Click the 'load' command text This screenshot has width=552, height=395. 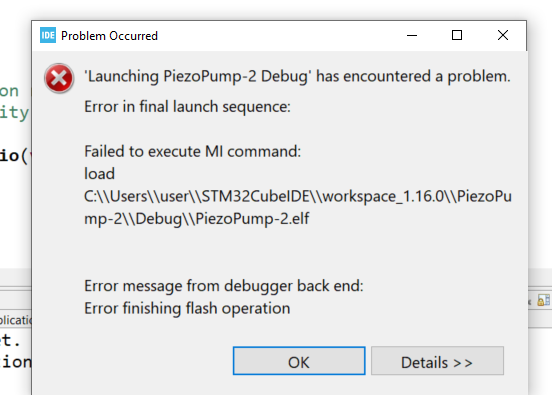coord(99,174)
